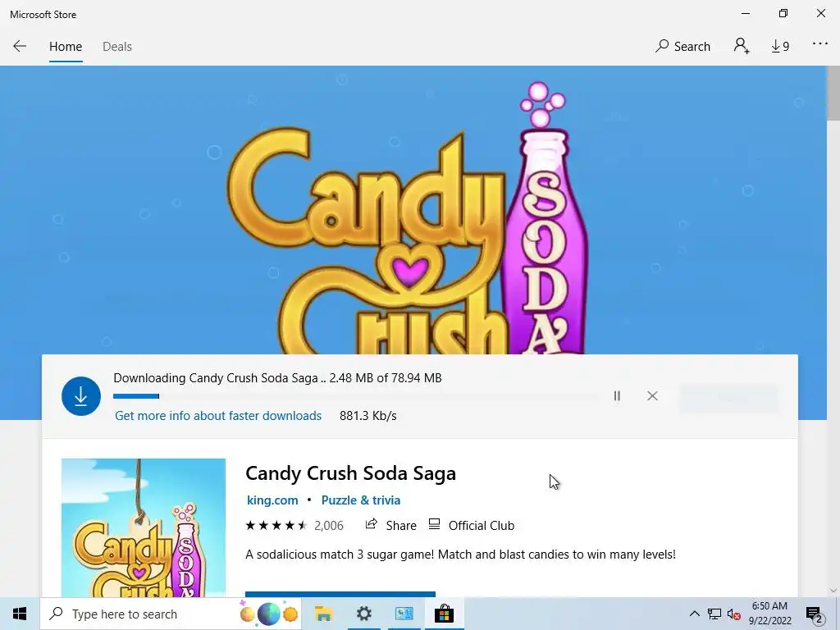The height and width of the screenshot is (630, 840).
Task: Click the muted volume tray icon
Action: pos(733,614)
